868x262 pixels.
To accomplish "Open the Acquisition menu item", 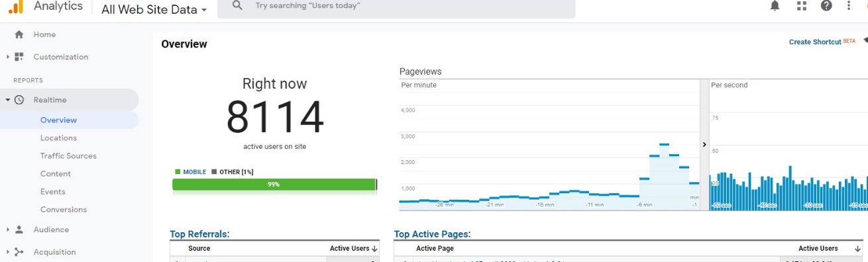I will tap(54, 252).
